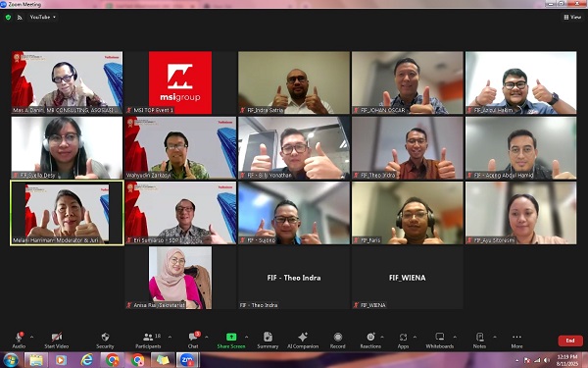
Task: Open audio options arrow next to Audio
Action: pos(31,337)
